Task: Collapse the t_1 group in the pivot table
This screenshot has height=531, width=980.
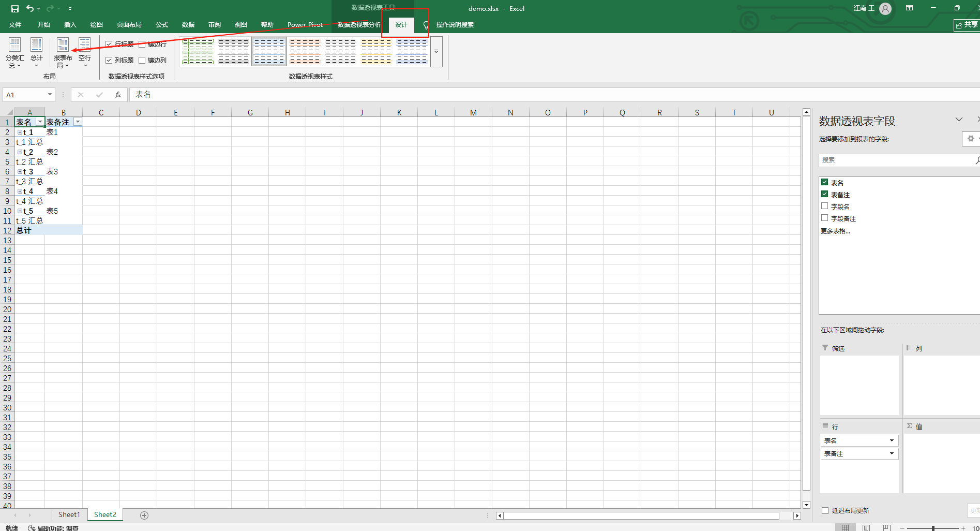Action: pos(20,132)
